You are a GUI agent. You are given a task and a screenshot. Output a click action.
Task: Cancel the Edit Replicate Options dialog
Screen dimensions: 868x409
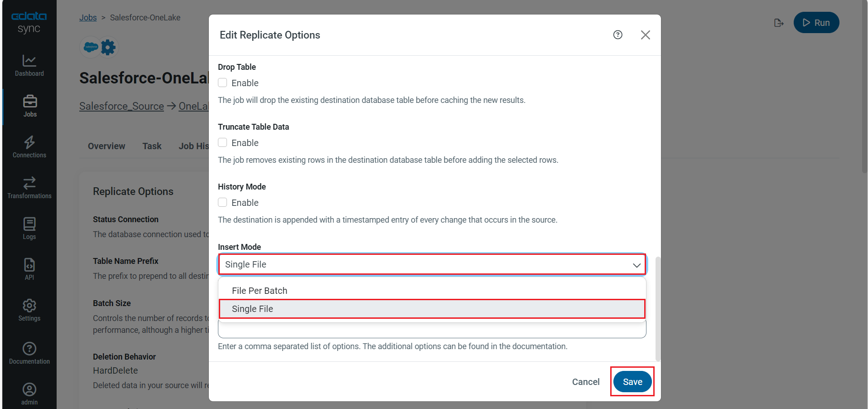click(586, 382)
